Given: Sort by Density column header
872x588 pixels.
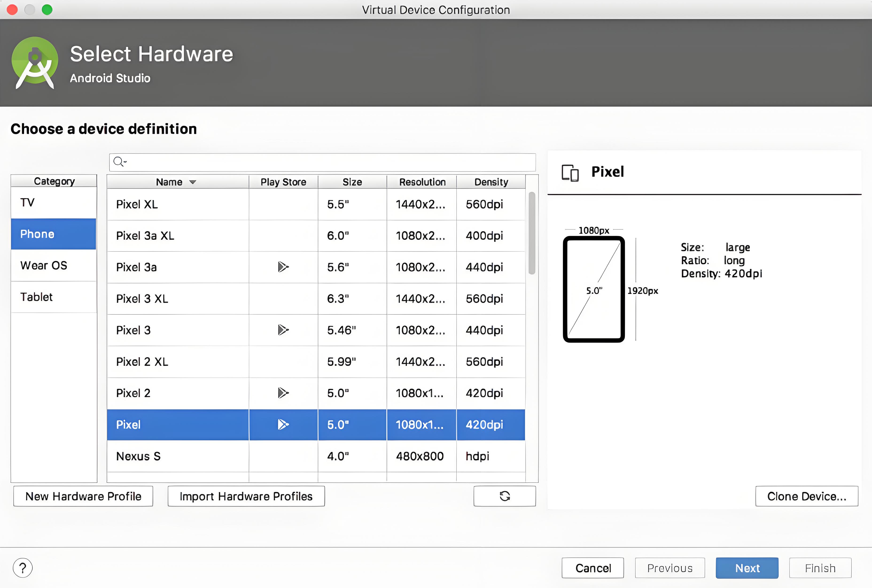Looking at the screenshot, I should tap(491, 182).
